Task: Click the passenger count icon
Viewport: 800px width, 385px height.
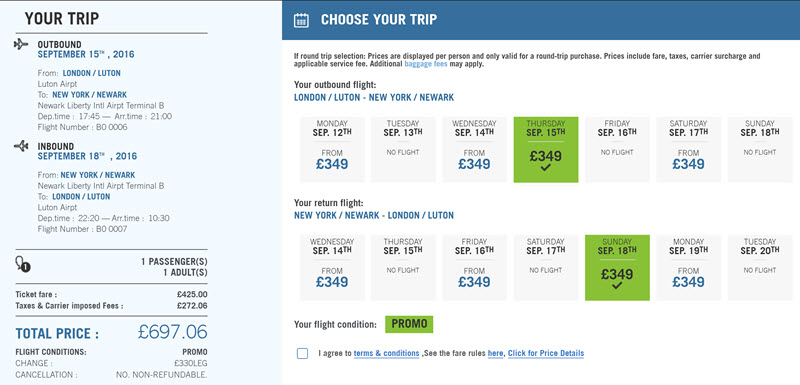Action: [23, 264]
